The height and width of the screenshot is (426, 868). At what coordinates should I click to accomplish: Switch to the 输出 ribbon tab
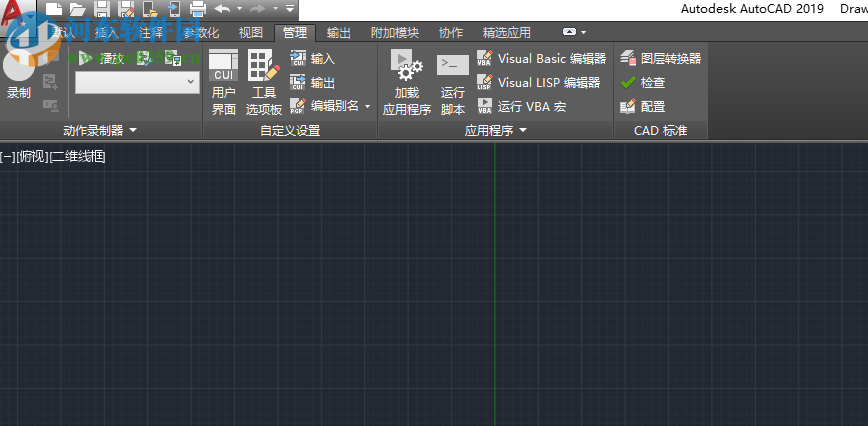(339, 33)
